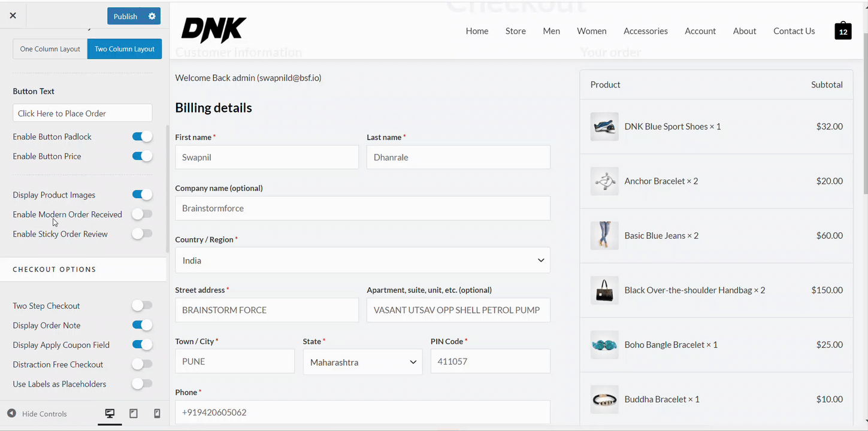Go to Home menu item
The image size is (868, 431).
[477, 31]
